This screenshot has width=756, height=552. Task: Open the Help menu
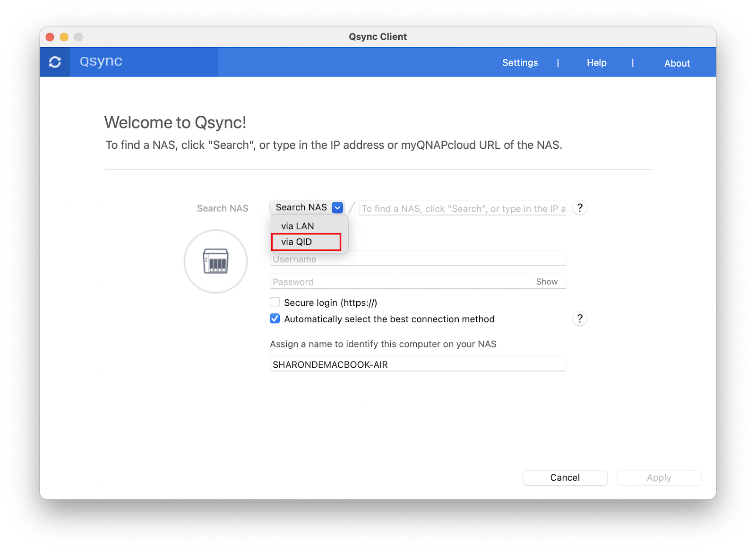tap(596, 63)
